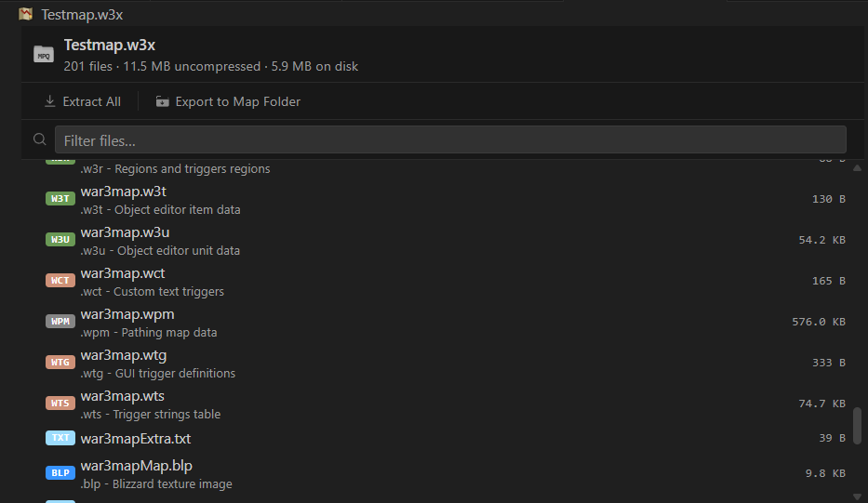Open war3mapMap.blp texture entry
The height and width of the screenshot is (503, 868).
tap(443, 474)
